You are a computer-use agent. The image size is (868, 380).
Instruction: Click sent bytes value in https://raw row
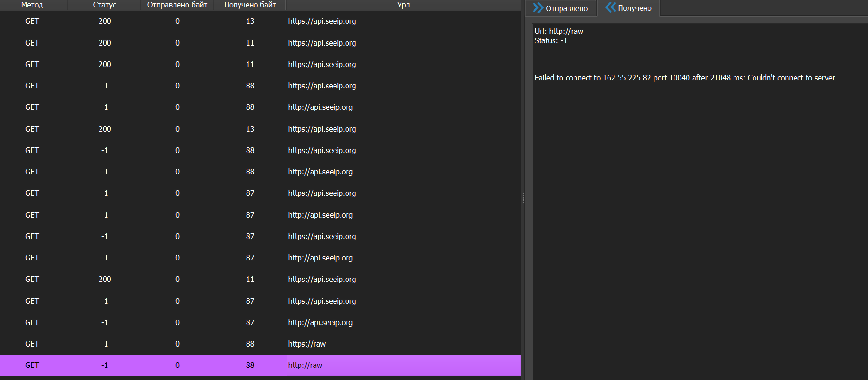point(177,344)
